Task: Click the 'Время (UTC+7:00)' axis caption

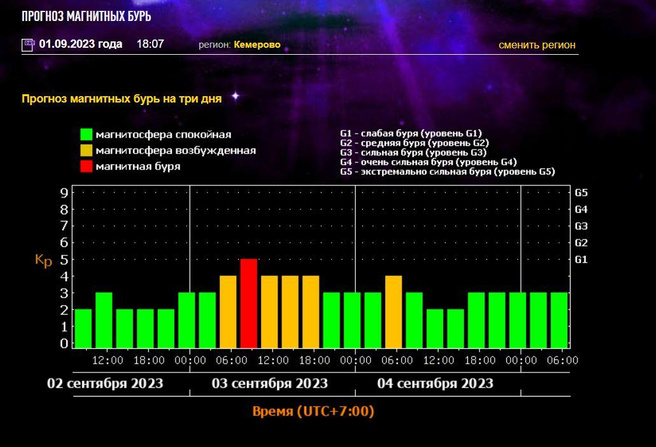Action: (x=313, y=411)
